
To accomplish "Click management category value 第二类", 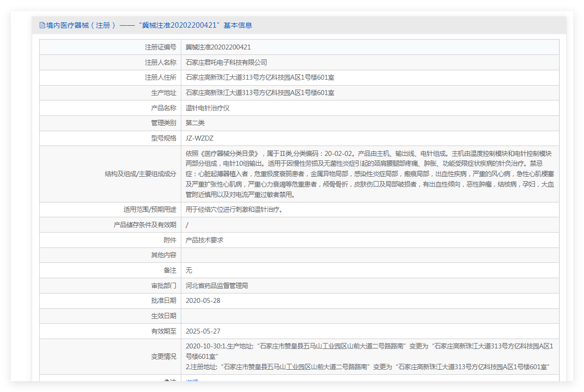I will (x=195, y=123).
